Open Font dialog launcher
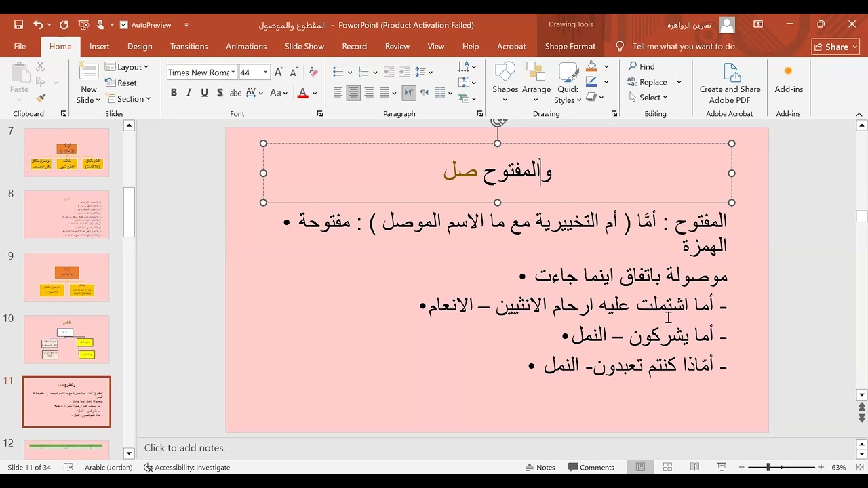The width and height of the screenshot is (868, 488). (x=320, y=114)
